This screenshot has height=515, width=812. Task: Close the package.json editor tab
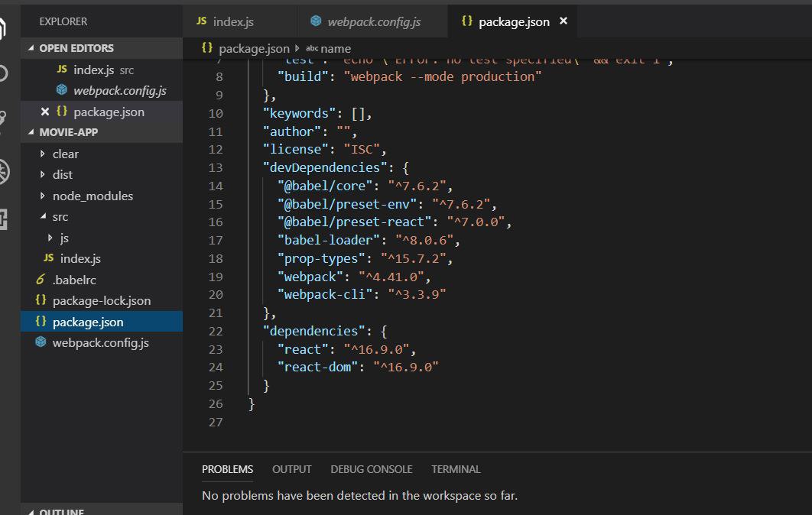564,21
